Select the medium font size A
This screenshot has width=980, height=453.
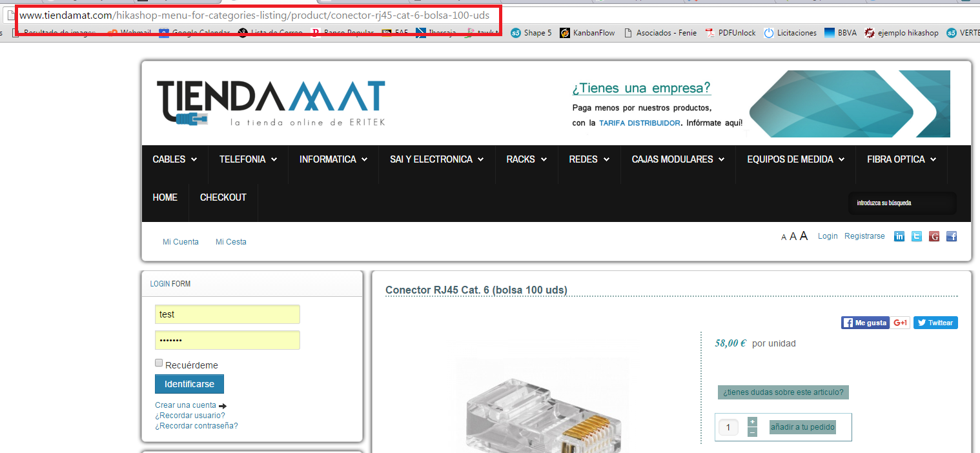(x=793, y=237)
